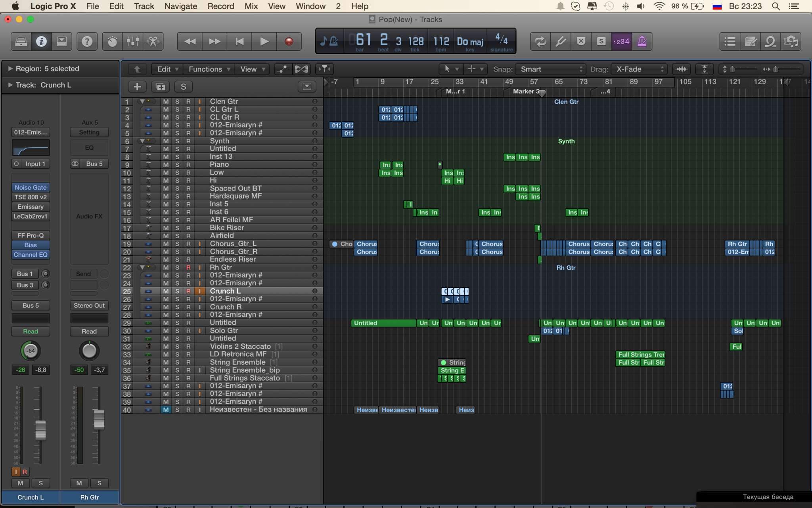Toggle the Smart Controls knob icon
The height and width of the screenshot is (508, 812).
(112, 41)
